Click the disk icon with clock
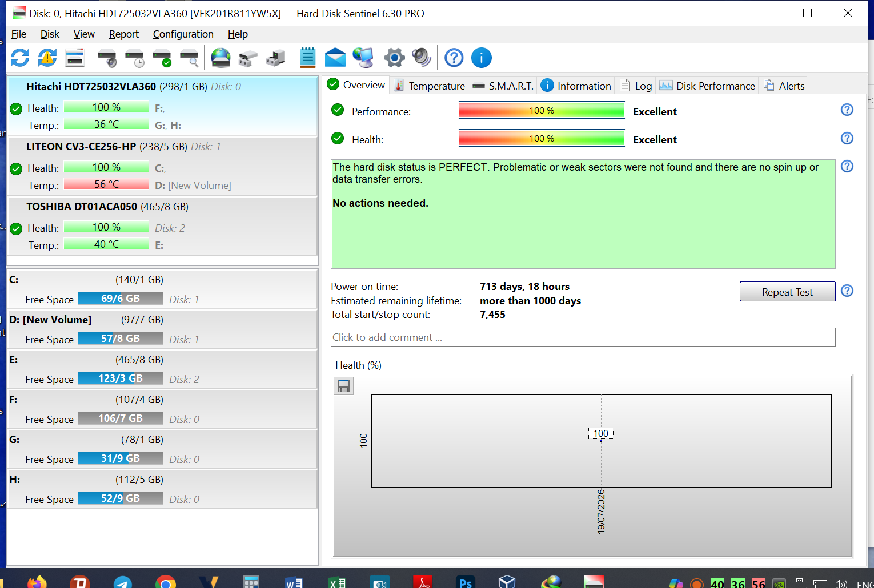Viewport: 874px width, 588px height. (x=134, y=58)
